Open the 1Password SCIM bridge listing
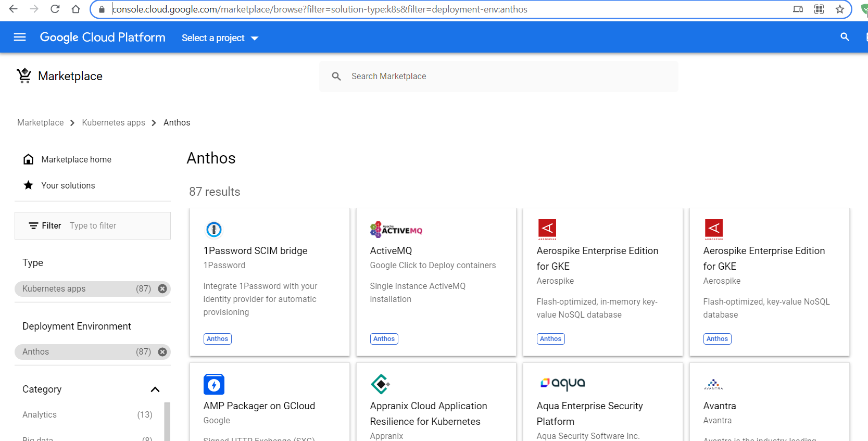Viewport: 868px width, 441px height. 256,250
